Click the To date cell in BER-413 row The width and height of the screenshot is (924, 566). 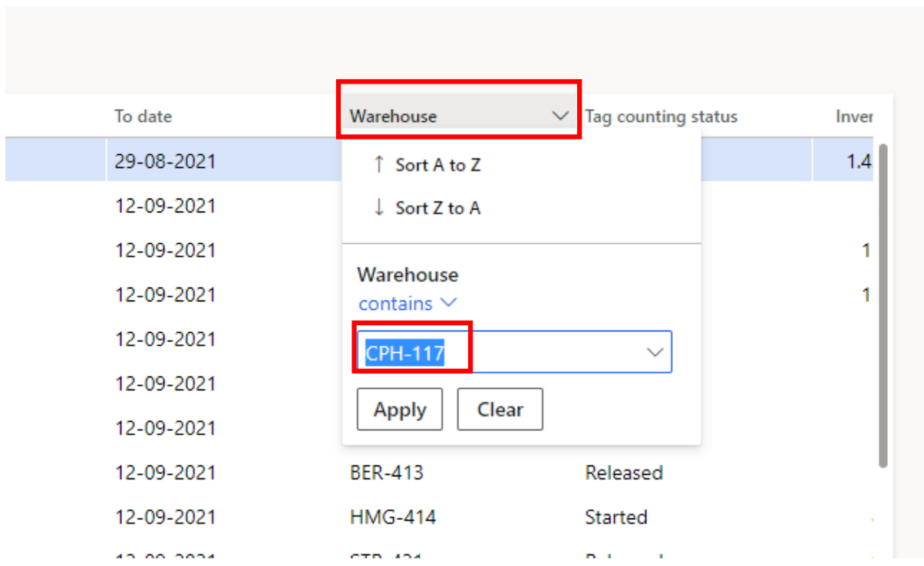tap(166, 473)
